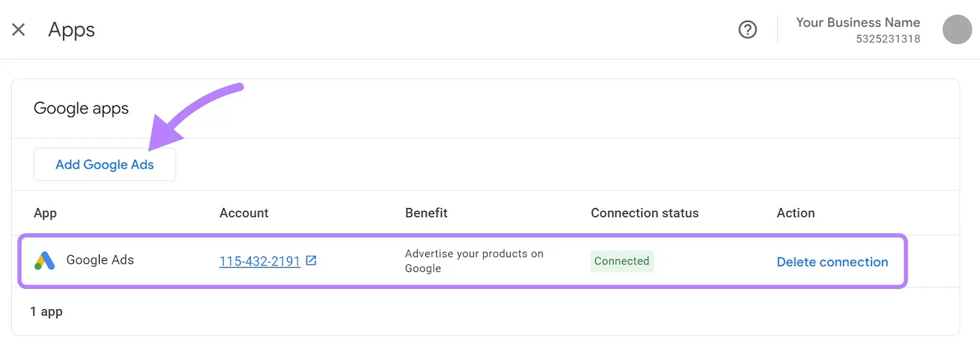Screen dimensions: 980x349
Task: Click the Your Business Name account label
Action: pos(858,23)
